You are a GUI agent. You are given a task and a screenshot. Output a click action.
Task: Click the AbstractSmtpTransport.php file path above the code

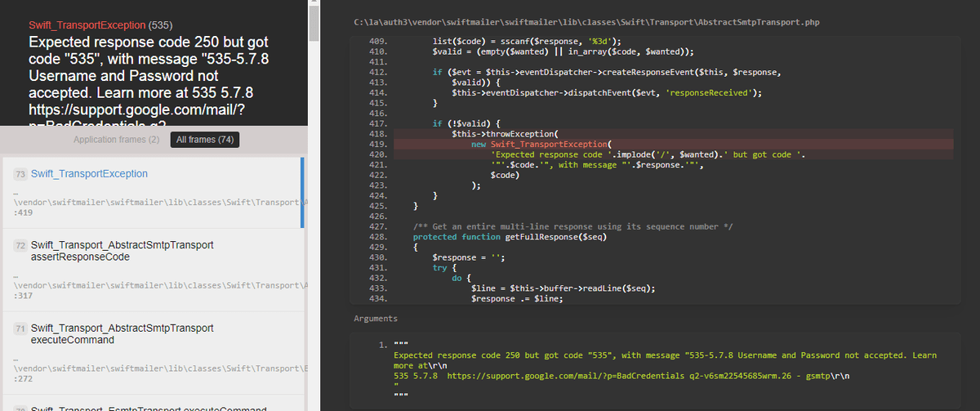coord(586,22)
